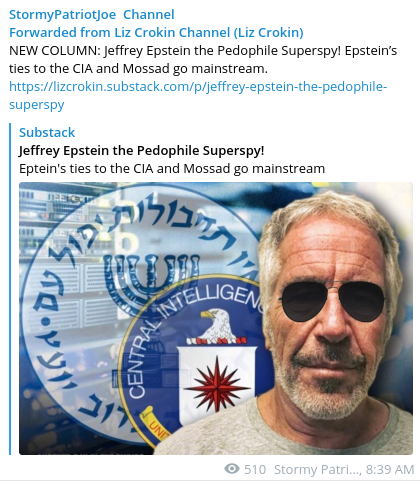420x485 pixels.
Task: Click the blue vertical link-preview bar
Action: (10, 289)
